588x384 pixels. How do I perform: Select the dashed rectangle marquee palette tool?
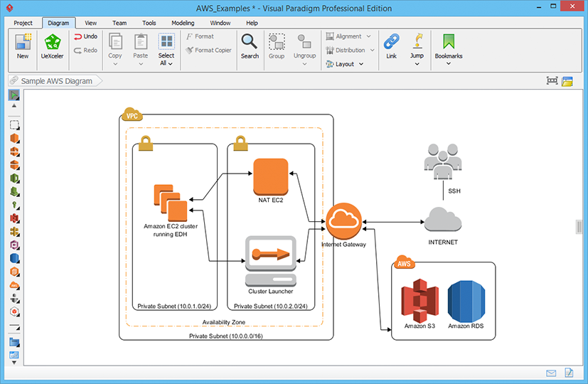(14, 125)
